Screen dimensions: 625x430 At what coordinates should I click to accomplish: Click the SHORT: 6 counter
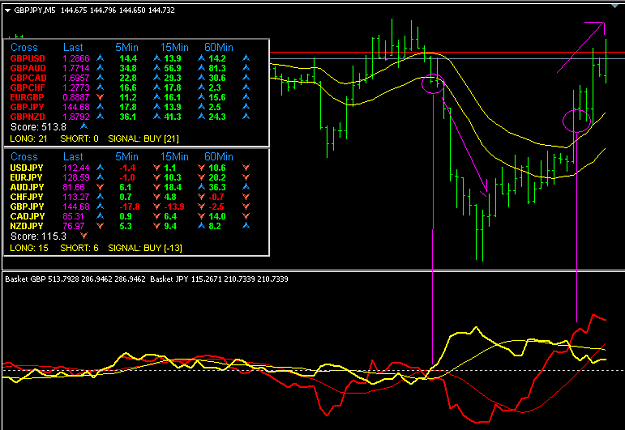point(79,248)
